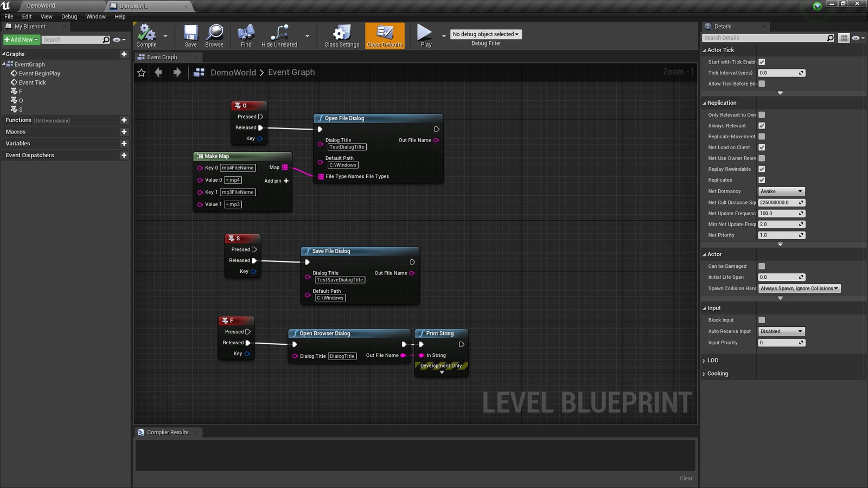Screen dimensions: 868x488
Task: Open the debug object filter dropdown
Action: click(x=486, y=34)
